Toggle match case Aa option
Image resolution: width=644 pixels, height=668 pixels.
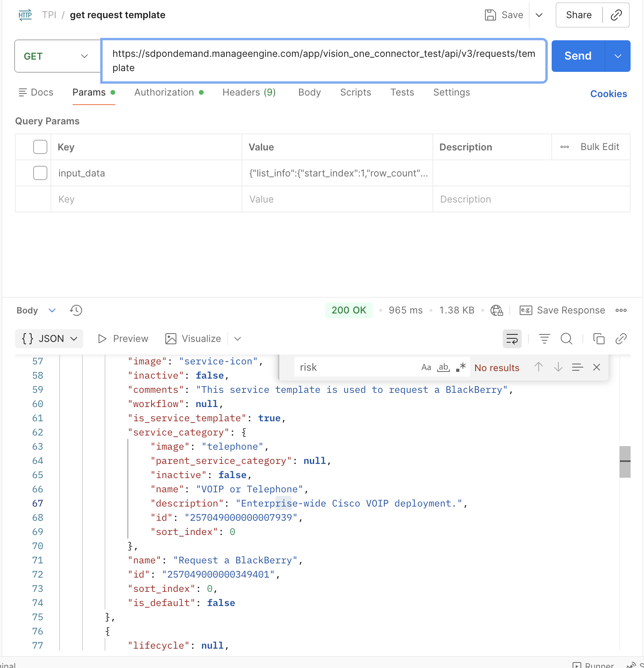point(426,368)
